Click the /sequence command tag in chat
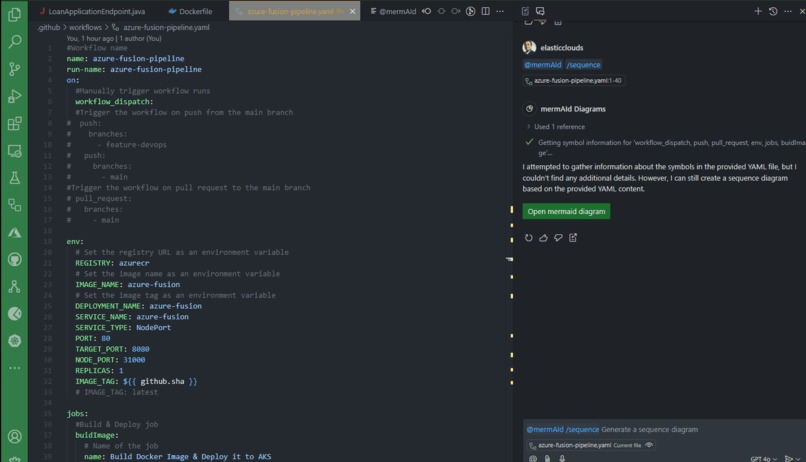806x462 pixels. 583,65
